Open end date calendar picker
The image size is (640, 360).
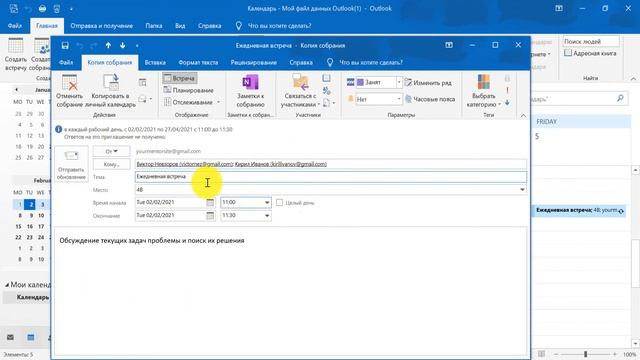tap(210, 216)
